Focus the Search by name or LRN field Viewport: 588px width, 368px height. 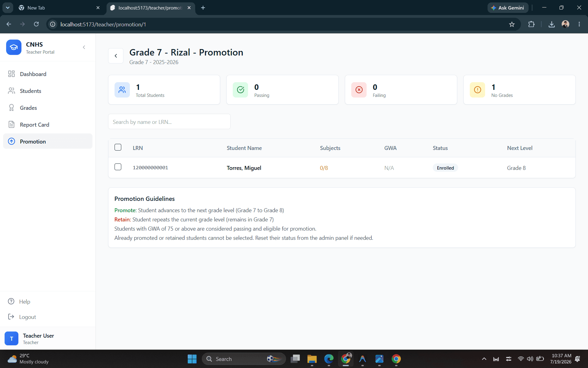pyautogui.click(x=169, y=122)
